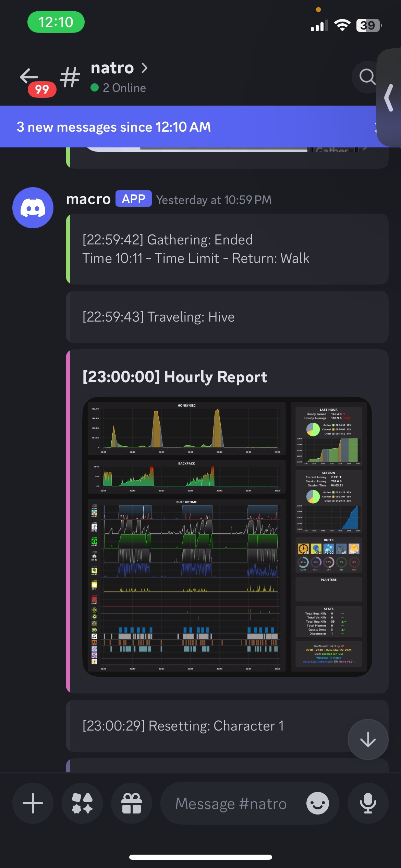Open the side drawer handle arrow
Screen dimensions: 401x868
[389, 98]
